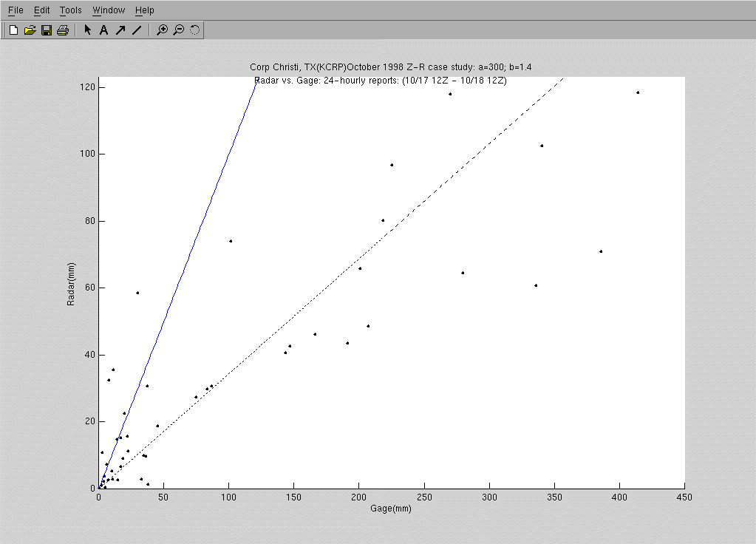Select the Add Line tool
756x544 pixels.
137,30
